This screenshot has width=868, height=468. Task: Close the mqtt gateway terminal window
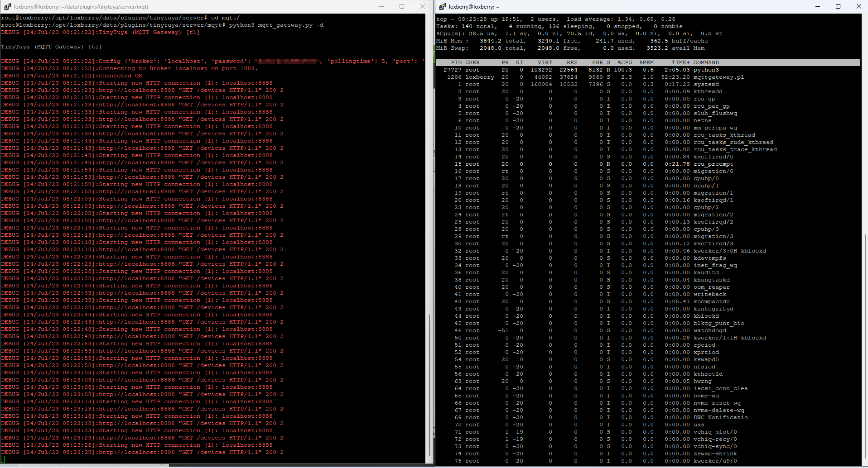(422, 7)
